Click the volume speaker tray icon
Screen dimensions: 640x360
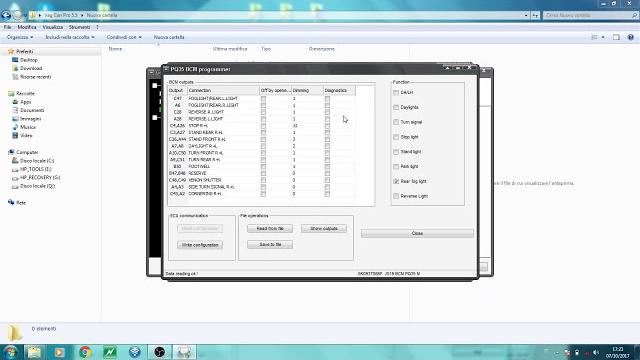coord(596,352)
